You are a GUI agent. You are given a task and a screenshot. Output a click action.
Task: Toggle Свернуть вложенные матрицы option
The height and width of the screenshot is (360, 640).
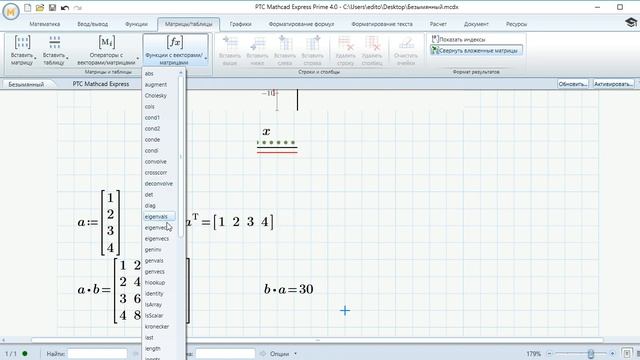(x=476, y=50)
